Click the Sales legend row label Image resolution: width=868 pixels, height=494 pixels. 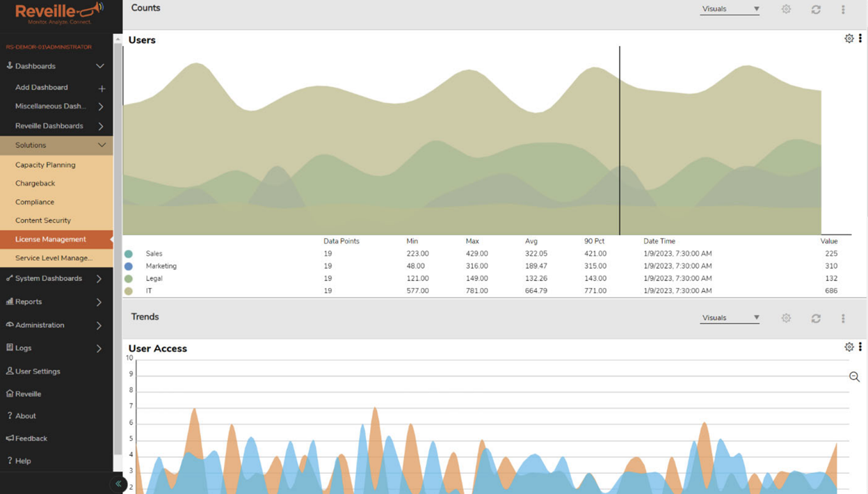coord(154,254)
